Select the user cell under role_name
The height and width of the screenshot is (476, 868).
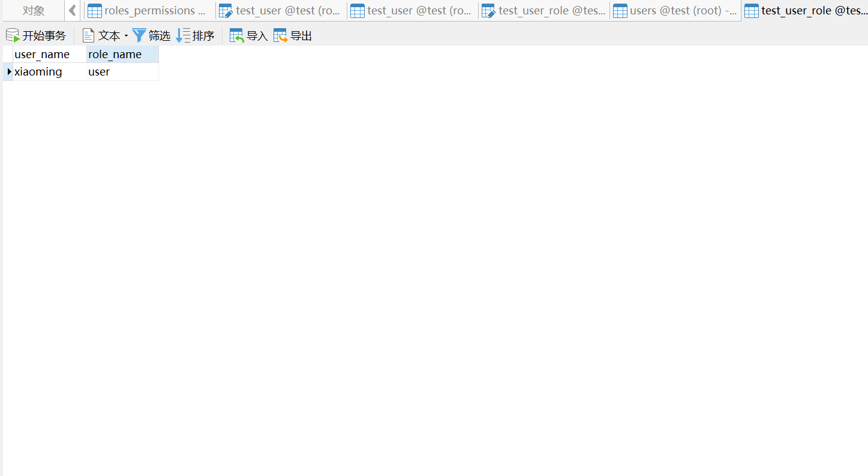(x=122, y=72)
